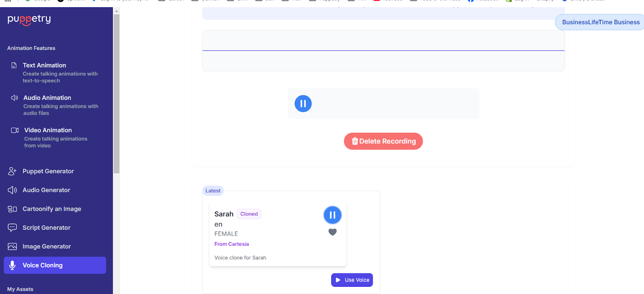Click the sidebar vertical scrollbar
The image size is (644, 294).
pyautogui.click(x=116, y=94)
